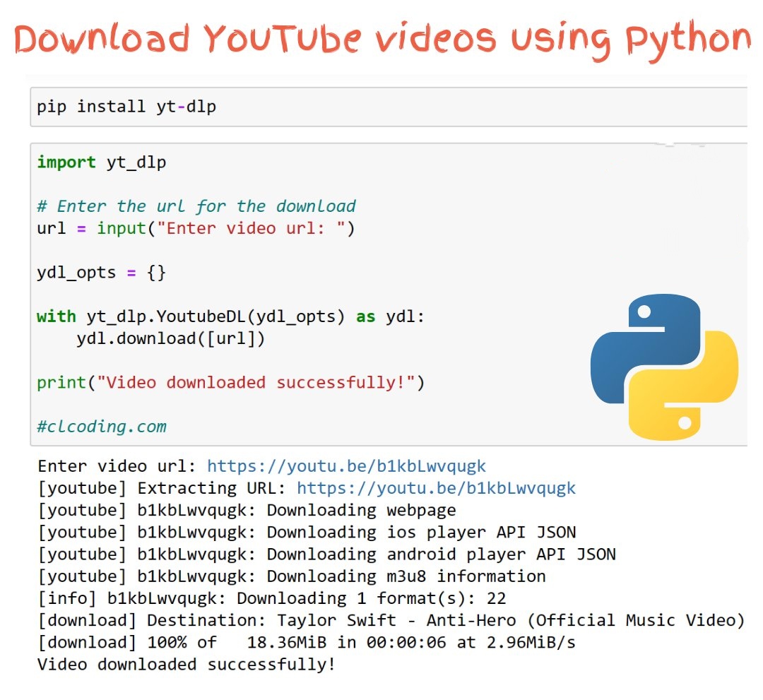Click the 'Destination: Taylor Swift - Anti-Hero' line

(x=391, y=620)
